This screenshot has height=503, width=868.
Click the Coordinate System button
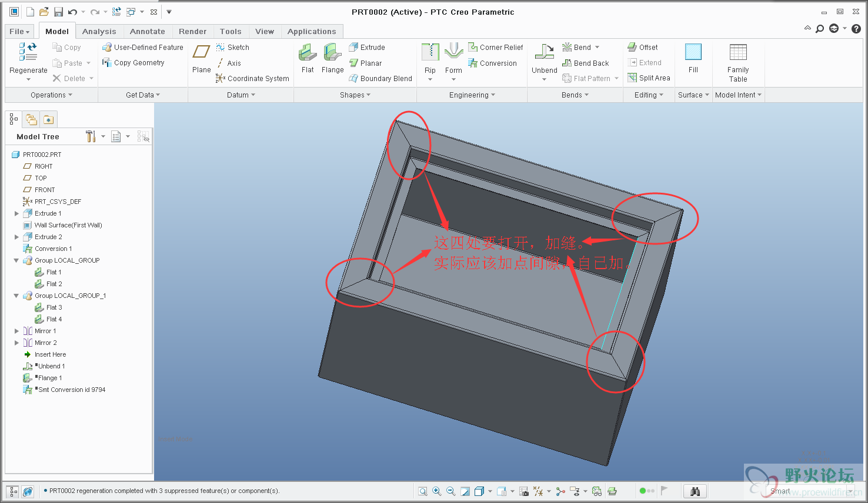[252, 78]
